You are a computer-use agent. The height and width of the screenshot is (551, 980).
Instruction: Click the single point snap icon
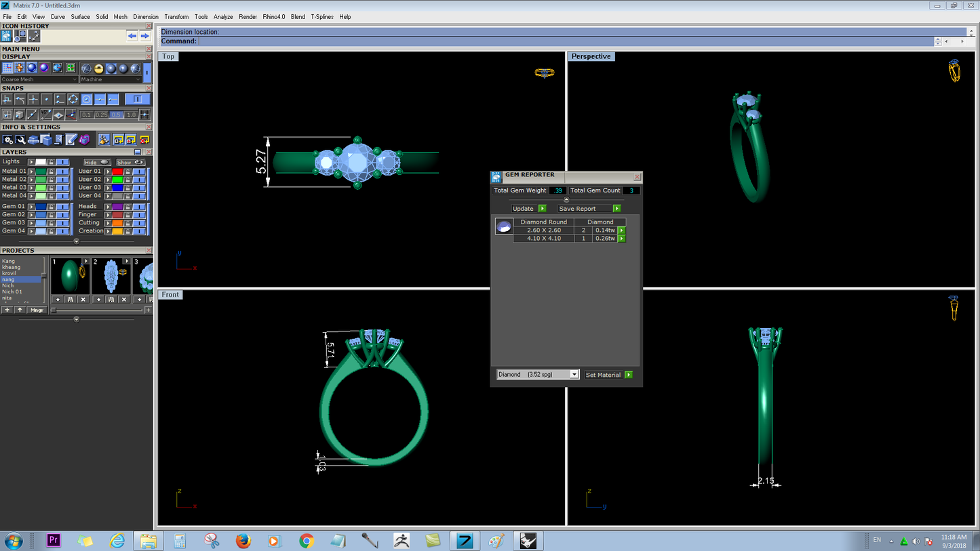click(46, 100)
